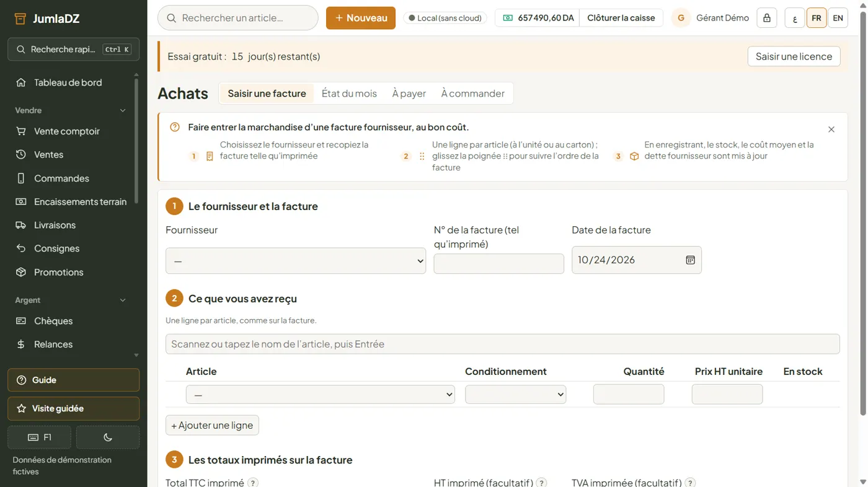
Task: Open keyboard shortcuts with the F1 button
Action: click(40, 437)
